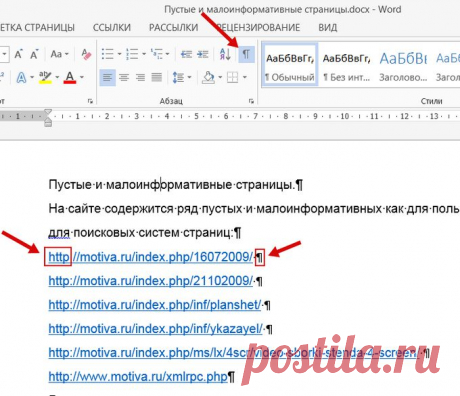This screenshot has height=396, width=460.
Task: Center align the text
Action: 124,78
